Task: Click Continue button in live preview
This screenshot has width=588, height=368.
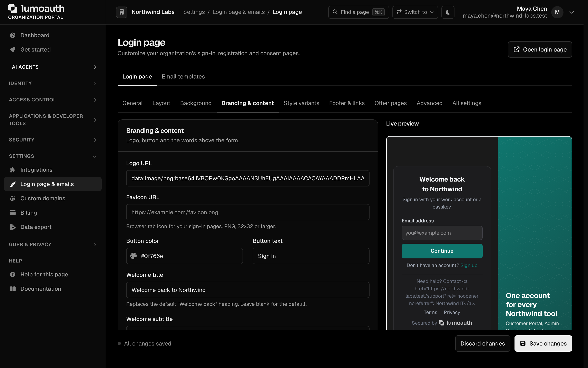Action: coord(442,251)
